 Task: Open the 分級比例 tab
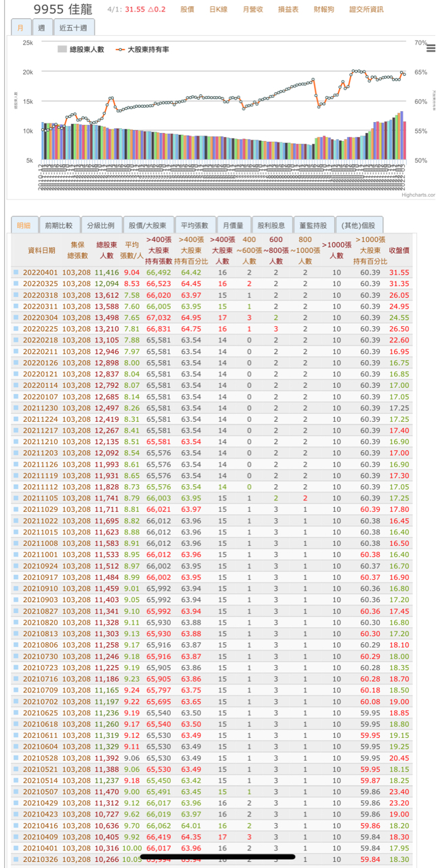[x=101, y=225]
